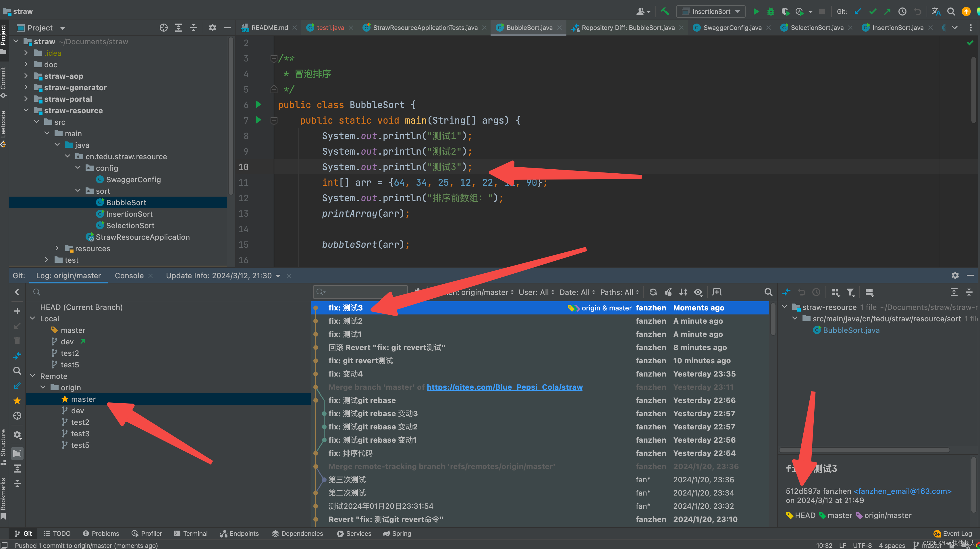The height and width of the screenshot is (549, 980).
Task: Push commits via green up-right arrow
Action: [x=887, y=11]
